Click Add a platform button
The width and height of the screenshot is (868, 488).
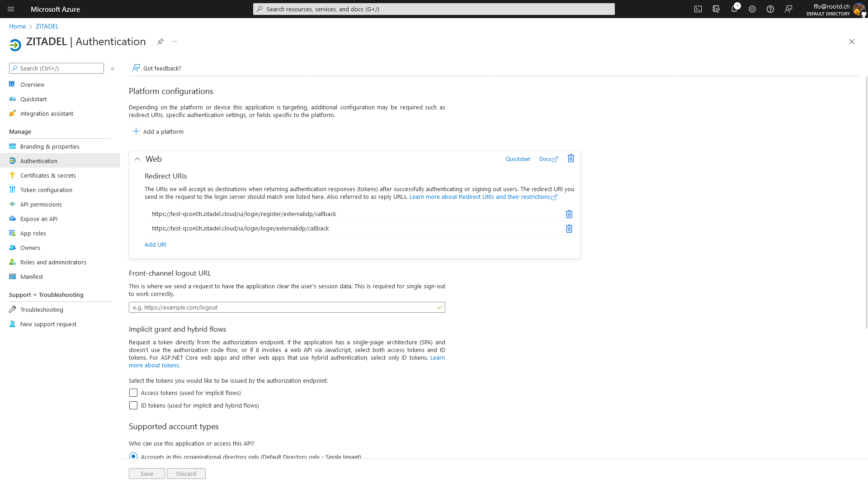coord(158,131)
